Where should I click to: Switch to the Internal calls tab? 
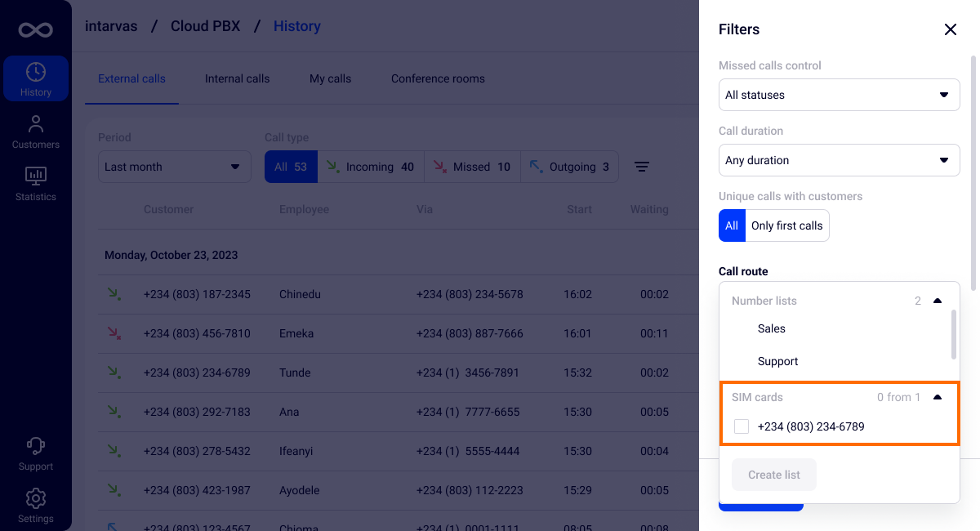237,78
